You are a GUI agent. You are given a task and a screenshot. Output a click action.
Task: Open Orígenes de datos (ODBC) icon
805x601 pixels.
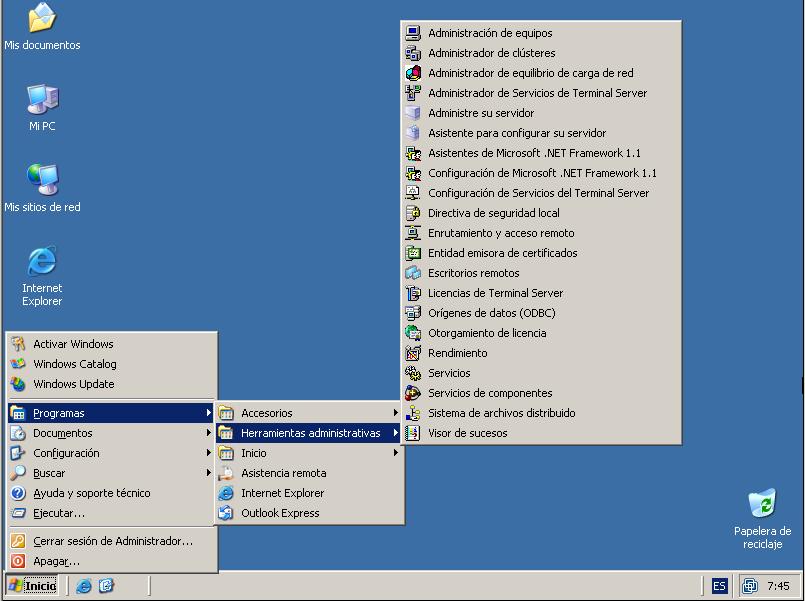point(413,313)
